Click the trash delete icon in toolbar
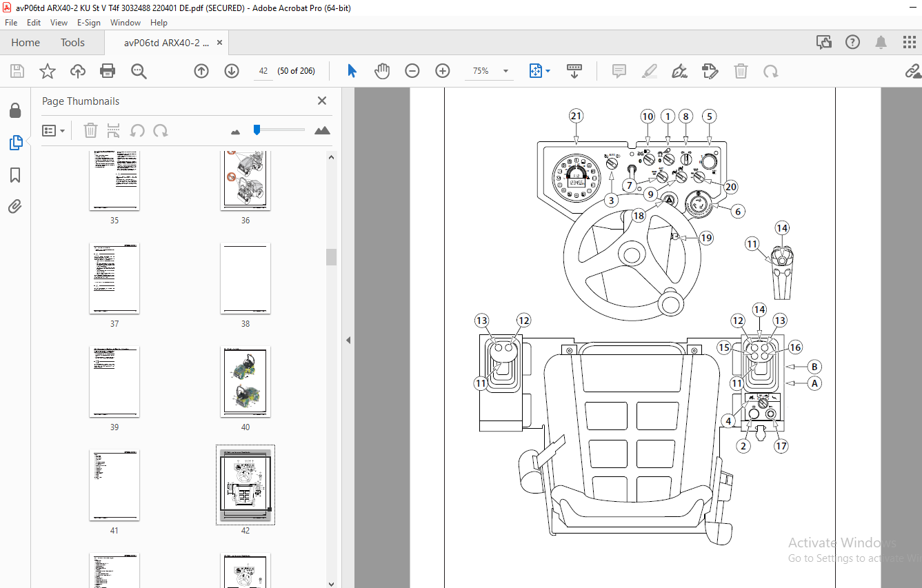 tap(741, 71)
